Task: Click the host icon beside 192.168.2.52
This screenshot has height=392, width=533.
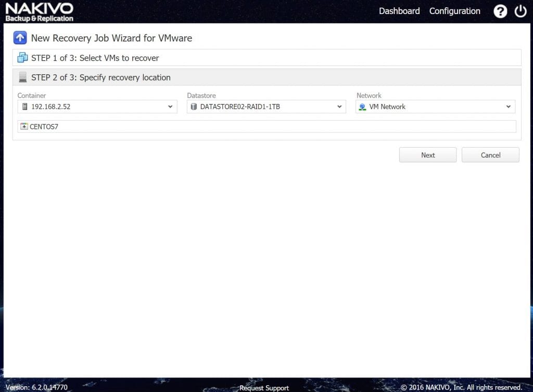Action: pyautogui.click(x=24, y=107)
